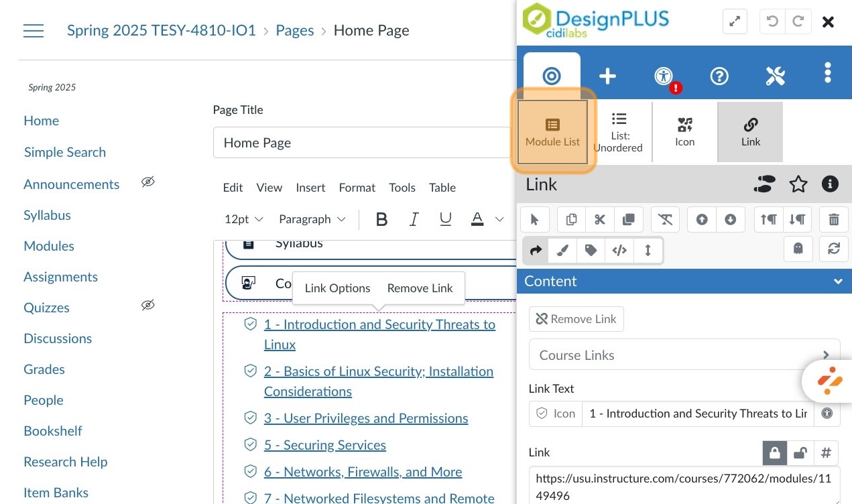This screenshot has height=504, width=852.
Task: Select the Icon tool
Action: tap(684, 131)
